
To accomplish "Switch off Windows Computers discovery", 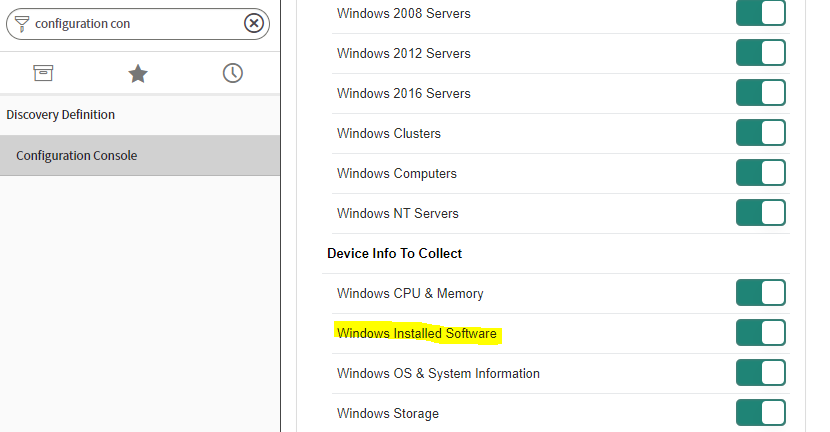I will click(x=761, y=173).
